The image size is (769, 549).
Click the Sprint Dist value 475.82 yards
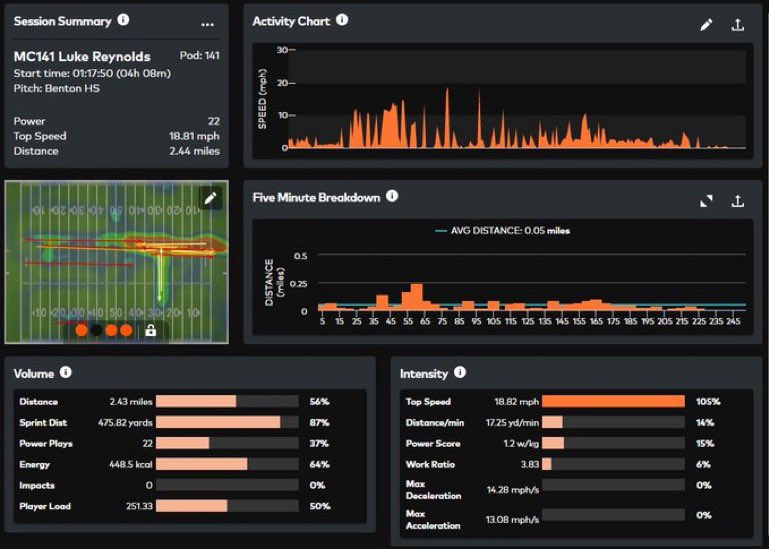click(125, 422)
